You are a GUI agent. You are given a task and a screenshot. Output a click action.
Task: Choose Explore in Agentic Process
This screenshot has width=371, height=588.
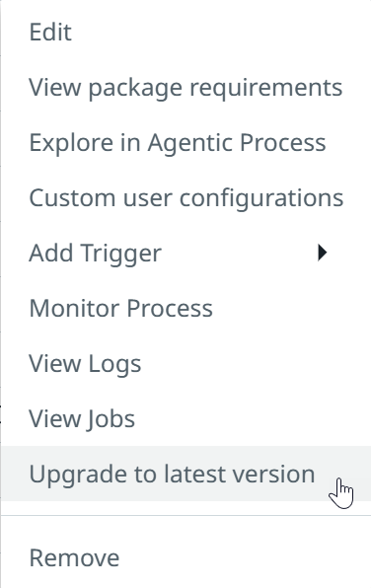pos(185,142)
